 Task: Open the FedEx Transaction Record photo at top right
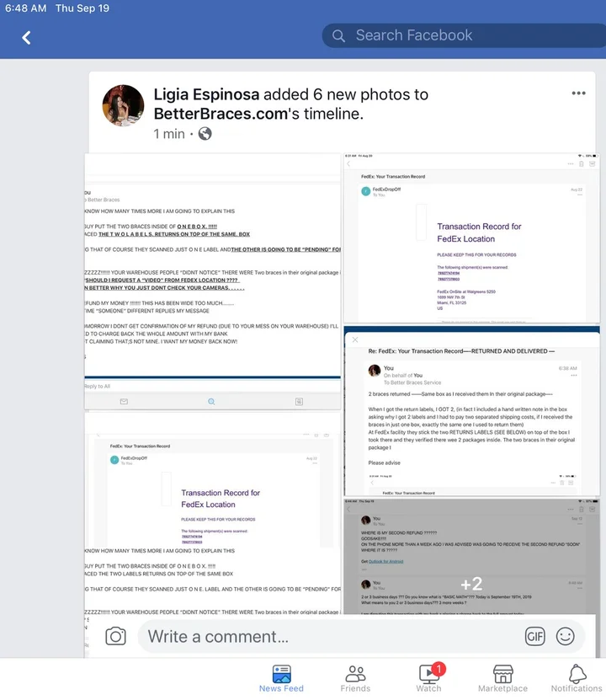point(472,238)
